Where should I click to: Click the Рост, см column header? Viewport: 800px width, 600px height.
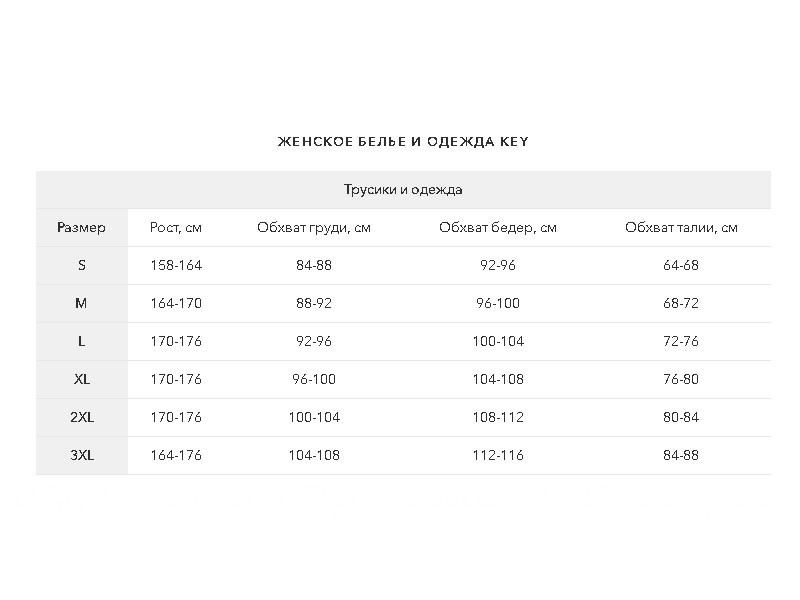click(x=176, y=228)
